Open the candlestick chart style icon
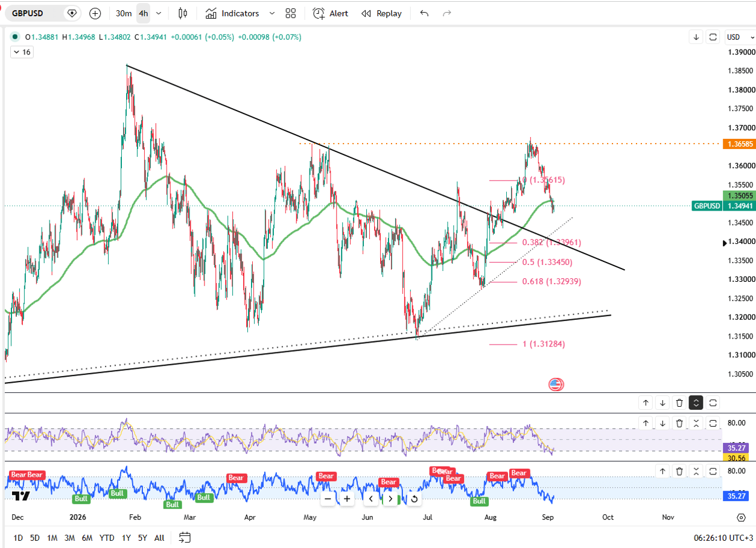Viewport: 756px width, 548px height. pyautogui.click(x=183, y=13)
